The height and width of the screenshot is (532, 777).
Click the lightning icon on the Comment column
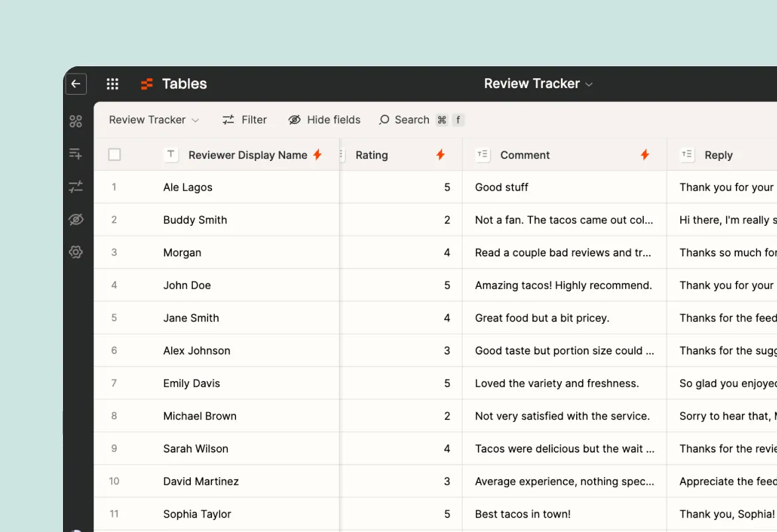pyautogui.click(x=644, y=154)
